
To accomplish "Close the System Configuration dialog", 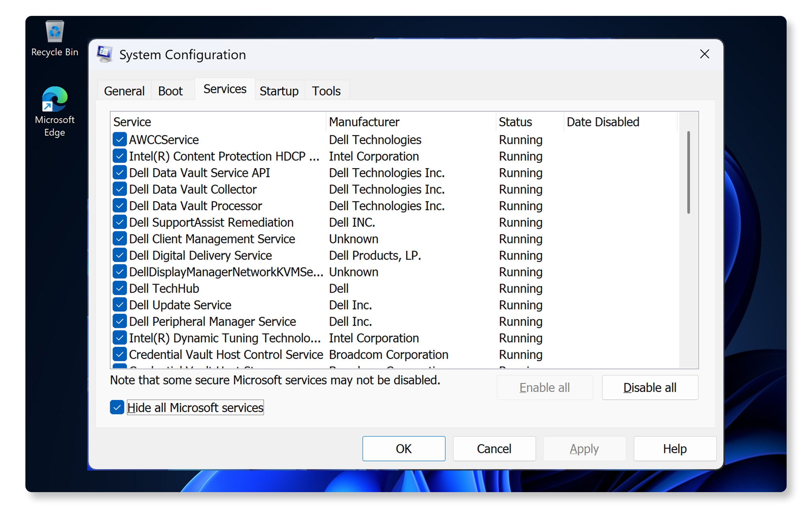I will tap(704, 54).
